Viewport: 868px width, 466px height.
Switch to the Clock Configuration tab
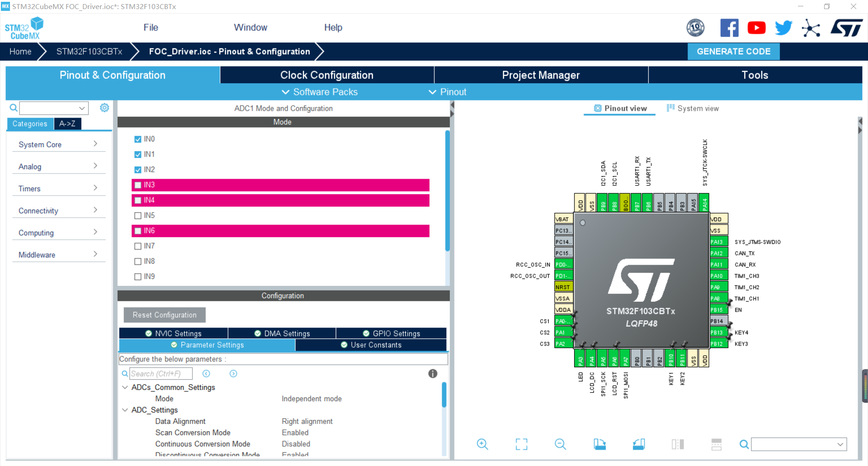click(327, 75)
